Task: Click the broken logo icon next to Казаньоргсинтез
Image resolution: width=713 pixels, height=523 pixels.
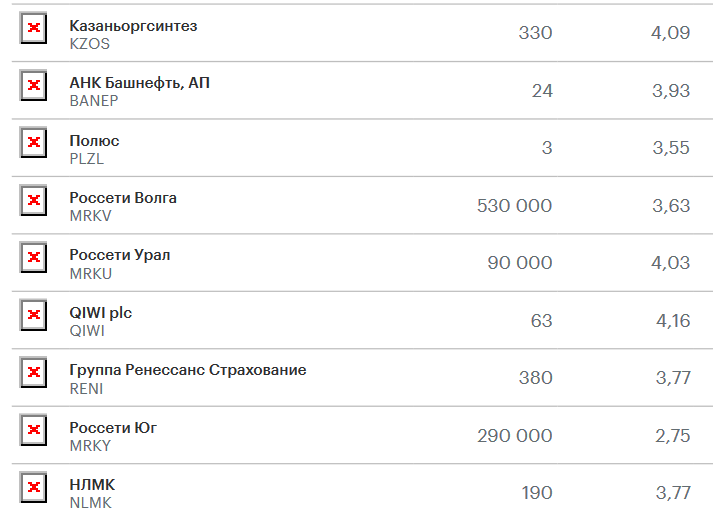Action: (33, 28)
